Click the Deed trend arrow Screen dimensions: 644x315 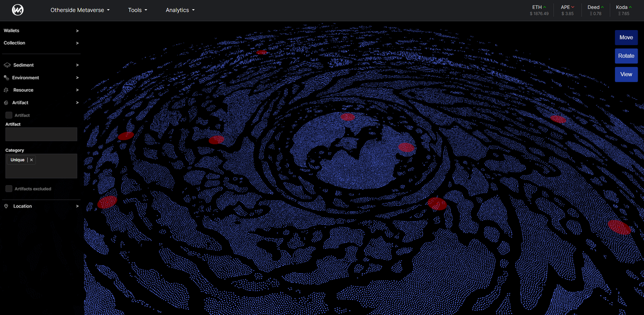point(602,7)
